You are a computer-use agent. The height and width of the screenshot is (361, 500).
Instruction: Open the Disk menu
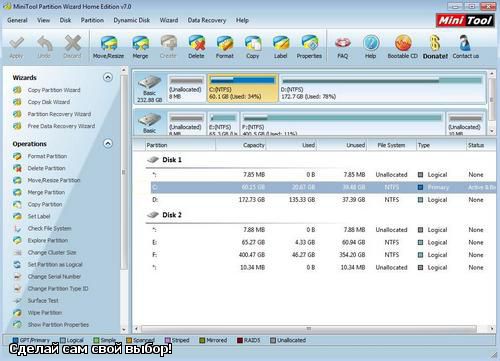[x=65, y=20]
